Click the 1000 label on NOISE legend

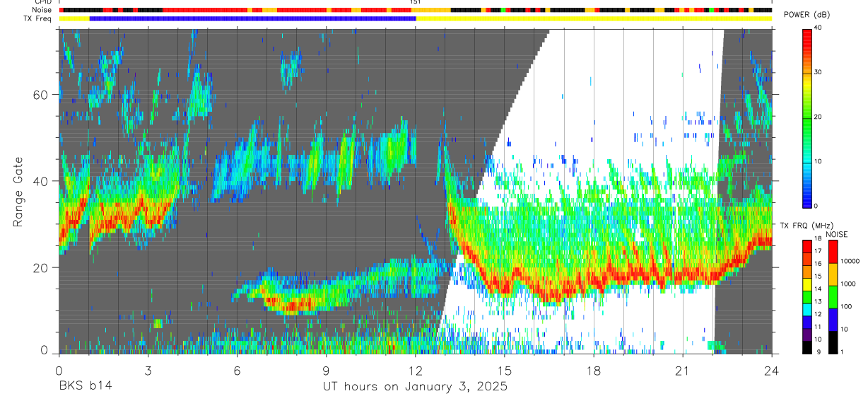[848, 284]
